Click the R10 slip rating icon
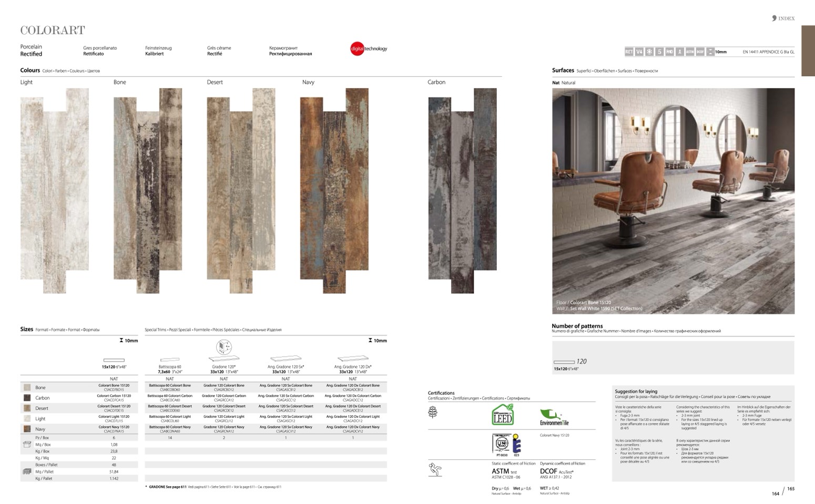Image resolution: width=815 pixels, height=504 pixels. [669, 52]
